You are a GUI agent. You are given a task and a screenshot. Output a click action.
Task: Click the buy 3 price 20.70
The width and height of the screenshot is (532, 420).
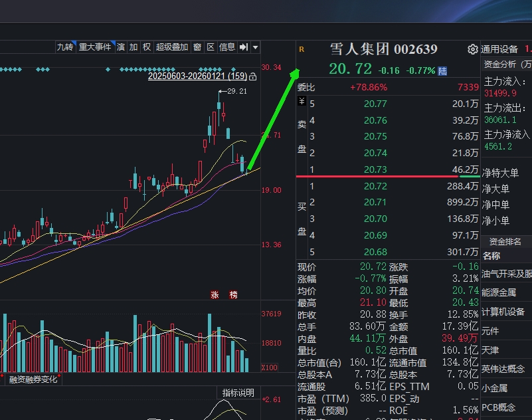pyautogui.click(x=375, y=219)
